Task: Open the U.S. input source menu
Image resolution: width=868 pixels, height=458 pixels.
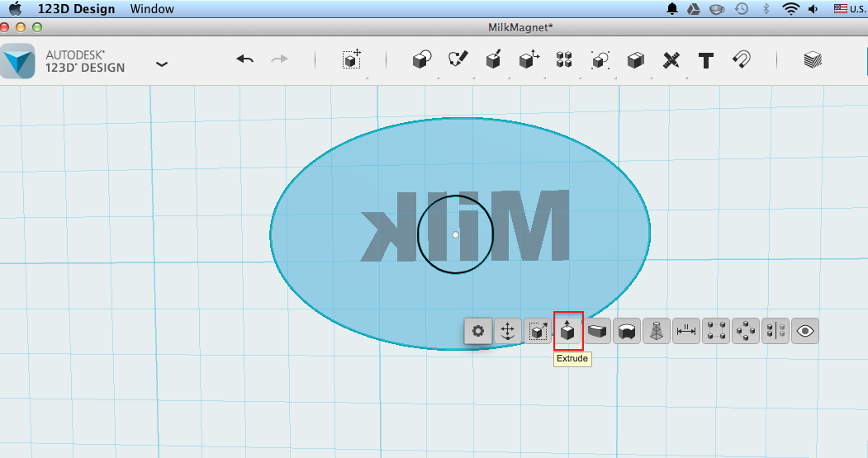Action: tap(850, 9)
